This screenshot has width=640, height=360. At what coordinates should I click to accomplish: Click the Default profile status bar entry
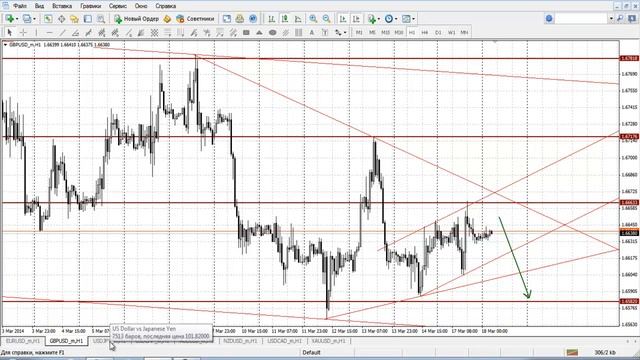point(311,352)
